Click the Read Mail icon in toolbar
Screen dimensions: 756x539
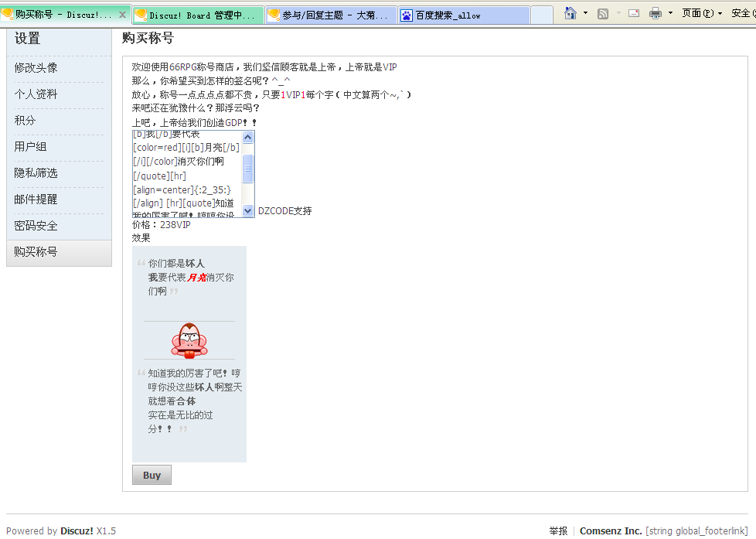pos(634,13)
